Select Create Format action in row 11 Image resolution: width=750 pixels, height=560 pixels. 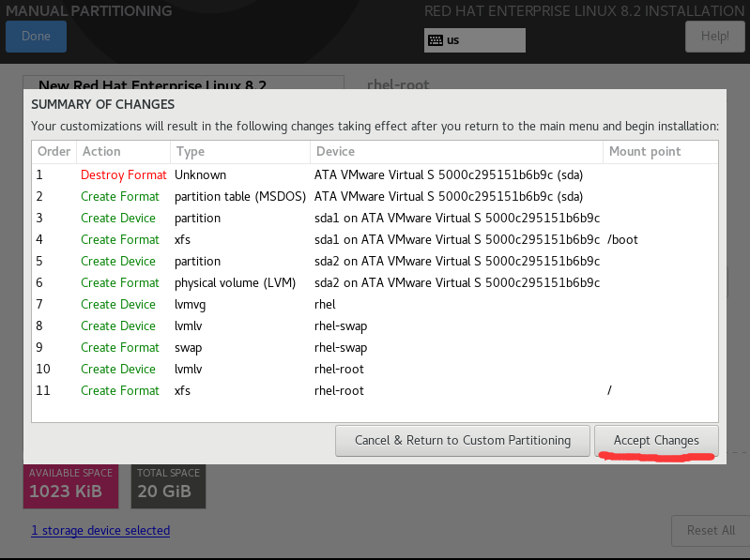click(119, 390)
